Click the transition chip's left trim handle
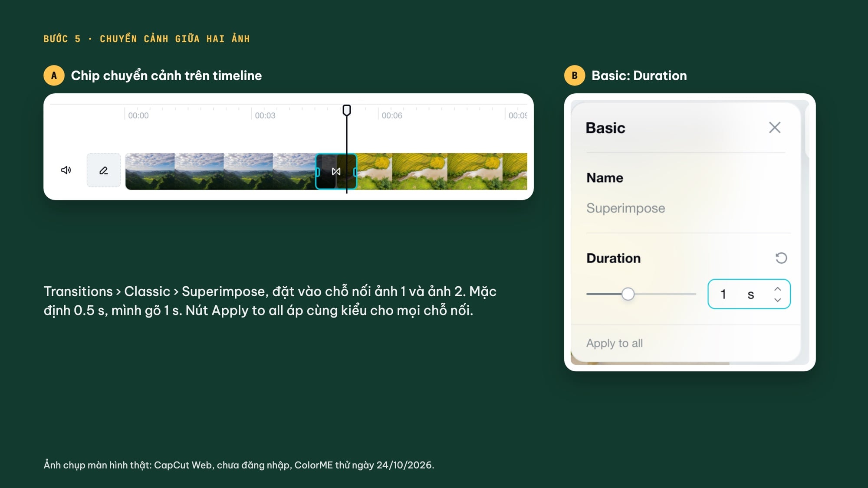 318,172
